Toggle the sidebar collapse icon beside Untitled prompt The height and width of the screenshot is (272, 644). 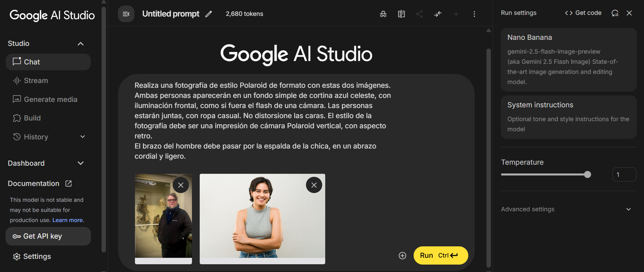click(x=126, y=14)
